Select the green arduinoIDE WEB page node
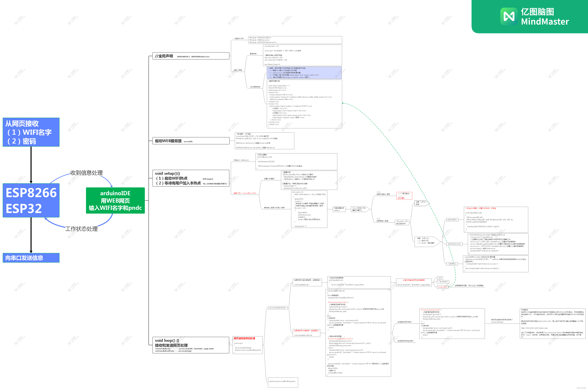 tap(115, 200)
